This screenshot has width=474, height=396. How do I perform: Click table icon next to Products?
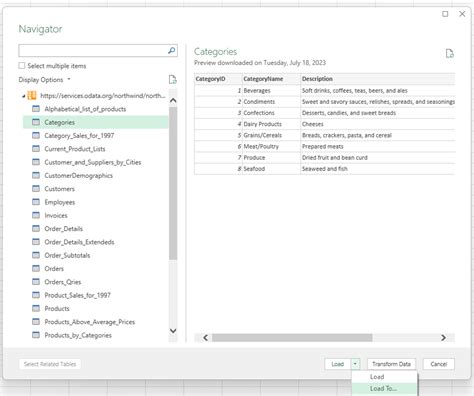[x=36, y=308]
